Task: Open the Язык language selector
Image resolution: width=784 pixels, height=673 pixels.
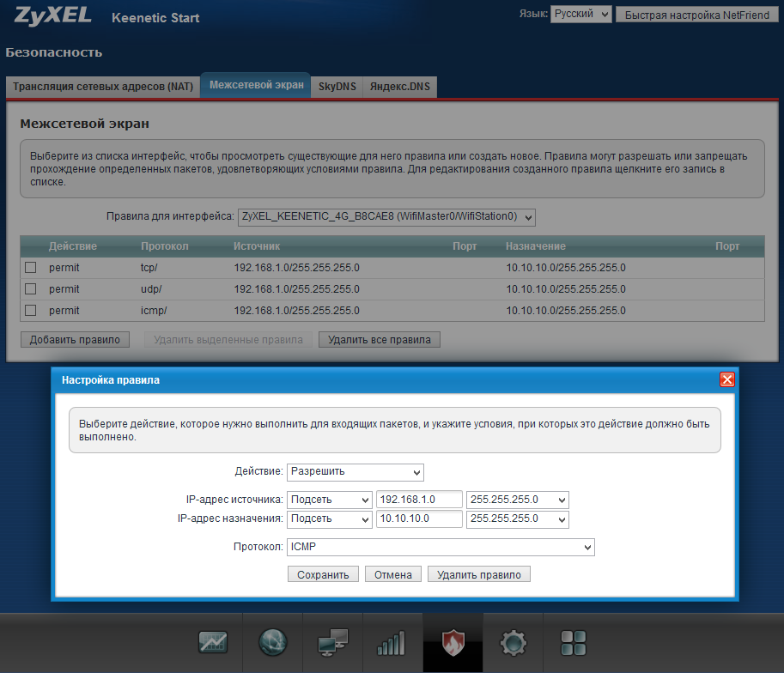Action: coord(580,15)
